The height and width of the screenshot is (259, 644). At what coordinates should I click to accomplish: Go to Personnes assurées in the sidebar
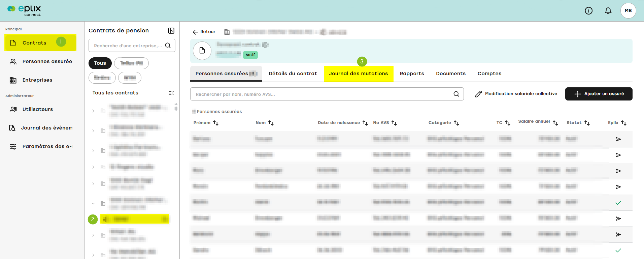tap(40, 61)
